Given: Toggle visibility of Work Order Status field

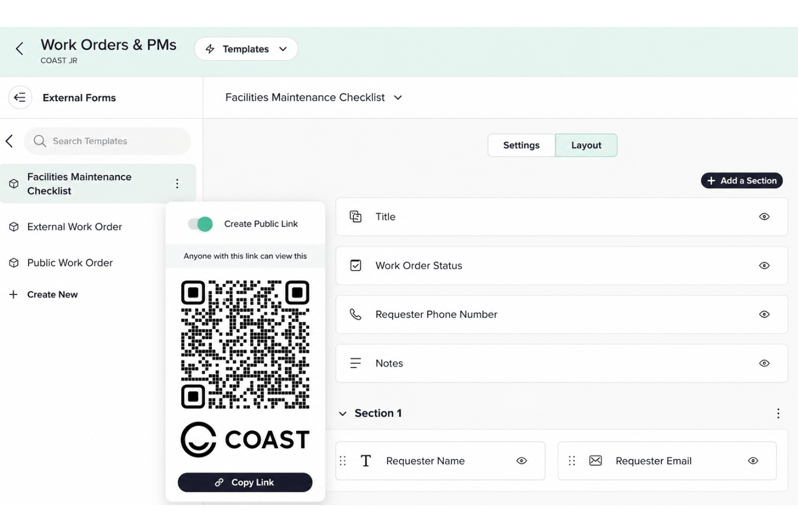Looking at the screenshot, I should tap(764, 266).
